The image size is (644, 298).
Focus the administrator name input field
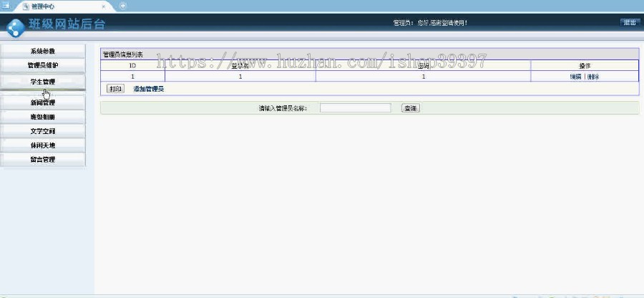(355, 107)
